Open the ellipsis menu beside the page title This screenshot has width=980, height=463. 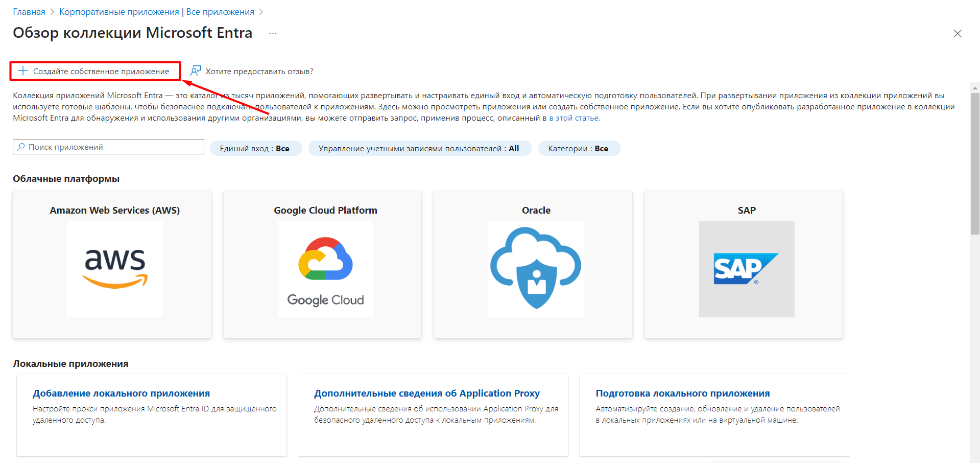coord(273,34)
